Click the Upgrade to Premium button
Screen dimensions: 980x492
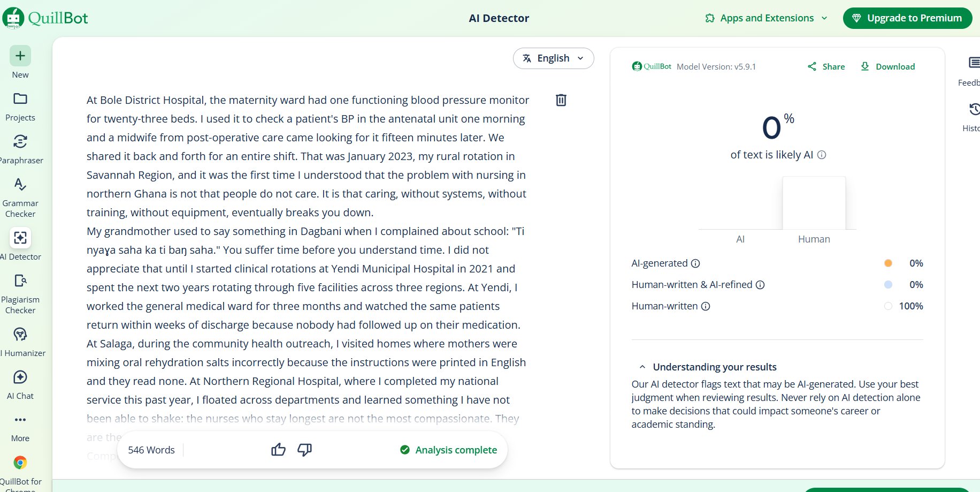coord(907,18)
